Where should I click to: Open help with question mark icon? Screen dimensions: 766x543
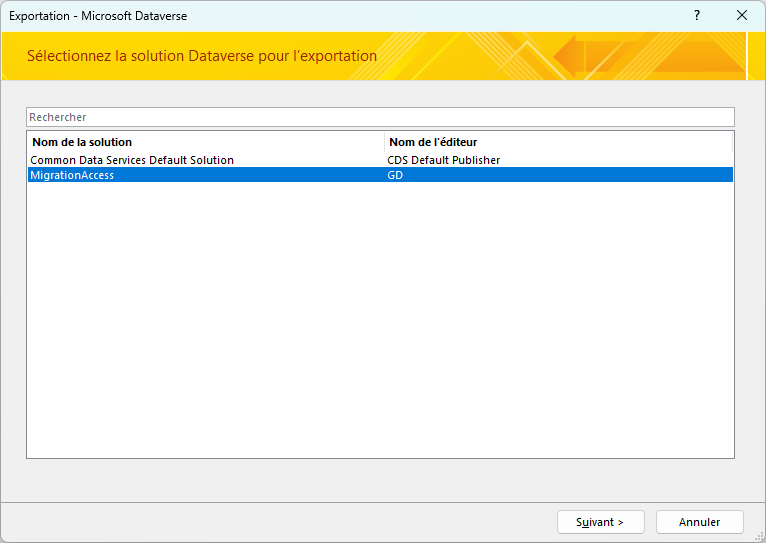(x=697, y=16)
